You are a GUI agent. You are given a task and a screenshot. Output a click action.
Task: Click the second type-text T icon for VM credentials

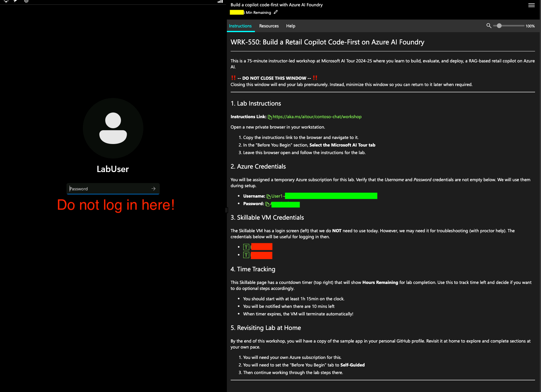pyautogui.click(x=246, y=255)
